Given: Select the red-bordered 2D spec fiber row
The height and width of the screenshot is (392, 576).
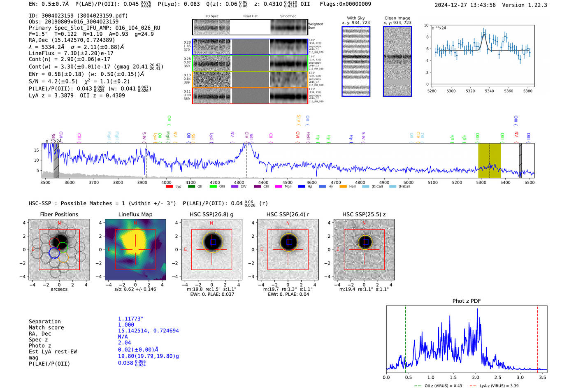Looking at the screenshot, I should (250, 95).
